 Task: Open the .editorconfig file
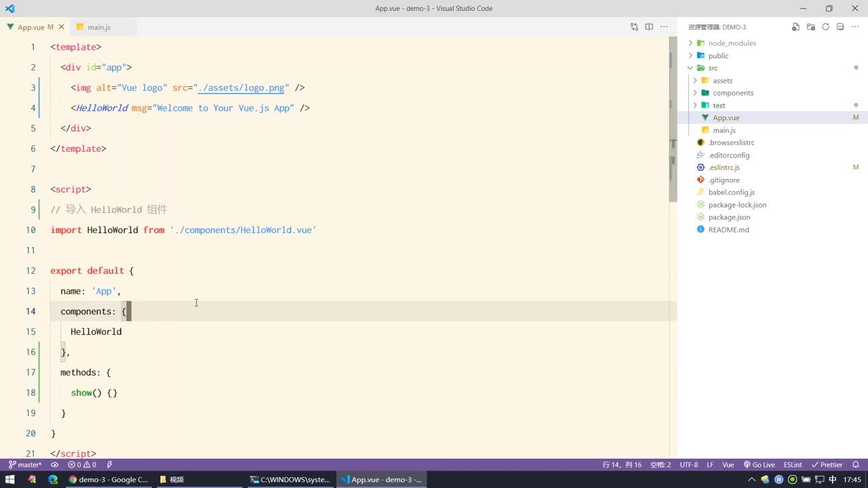728,155
